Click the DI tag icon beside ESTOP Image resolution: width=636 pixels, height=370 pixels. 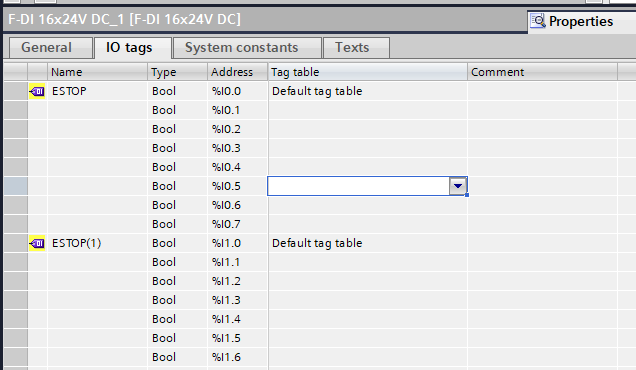click(37, 91)
